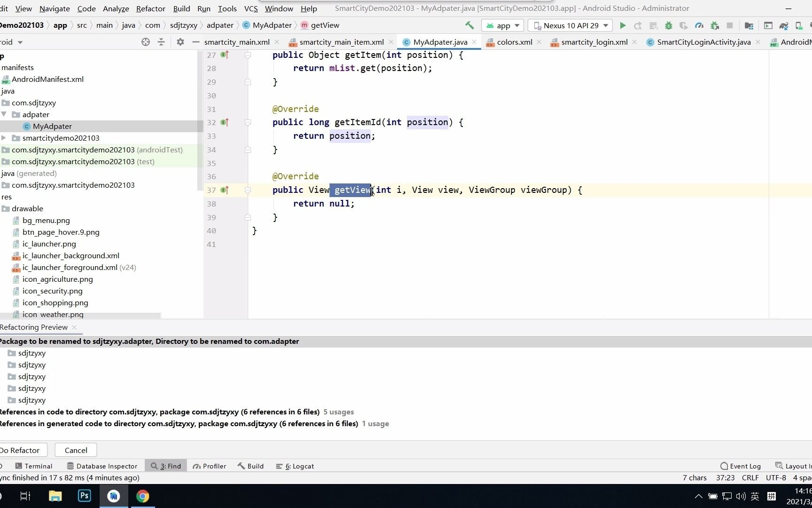The image size is (812, 508).
Task: Click the CRLF line separator status item
Action: [x=750, y=478]
